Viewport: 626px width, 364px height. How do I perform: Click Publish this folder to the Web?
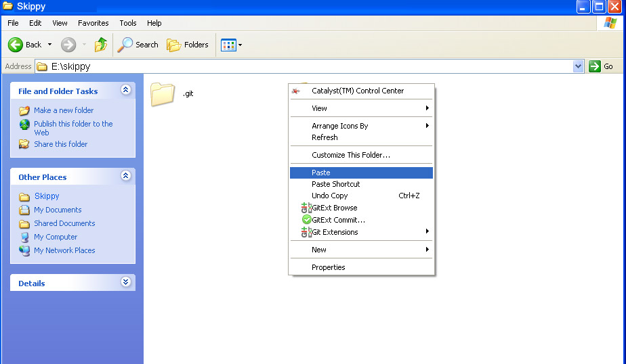point(73,128)
